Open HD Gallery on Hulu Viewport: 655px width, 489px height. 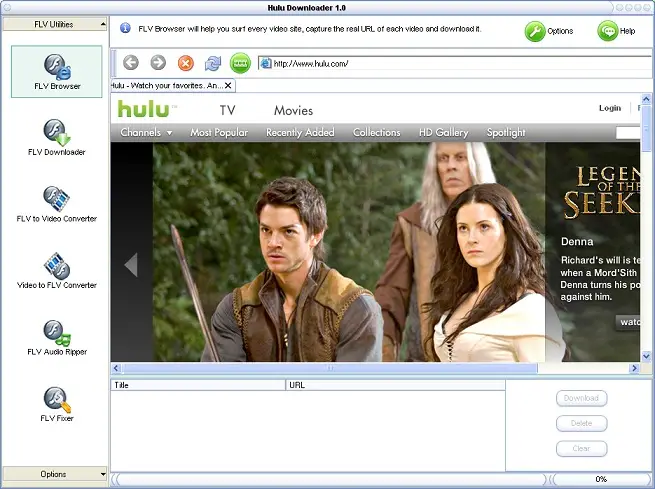click(443, 132)
